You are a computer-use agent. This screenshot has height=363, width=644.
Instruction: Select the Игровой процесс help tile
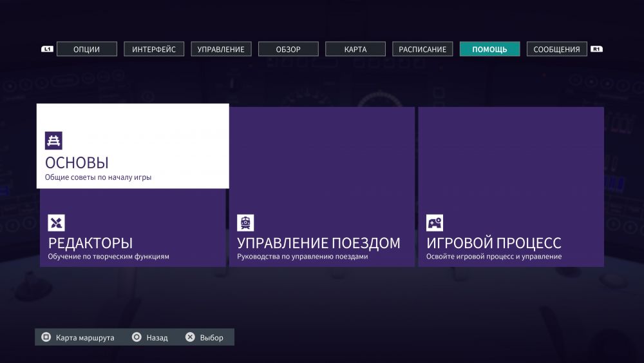click(511, 187)
